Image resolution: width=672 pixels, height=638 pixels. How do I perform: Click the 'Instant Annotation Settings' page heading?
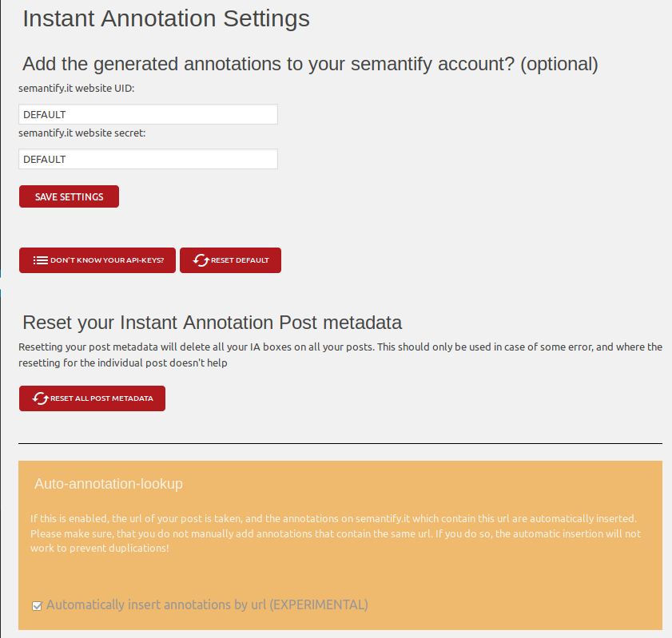pos(165,18)
